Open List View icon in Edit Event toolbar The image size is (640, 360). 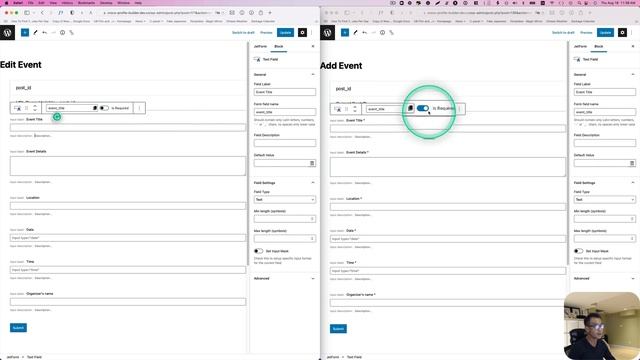point(71,33)
